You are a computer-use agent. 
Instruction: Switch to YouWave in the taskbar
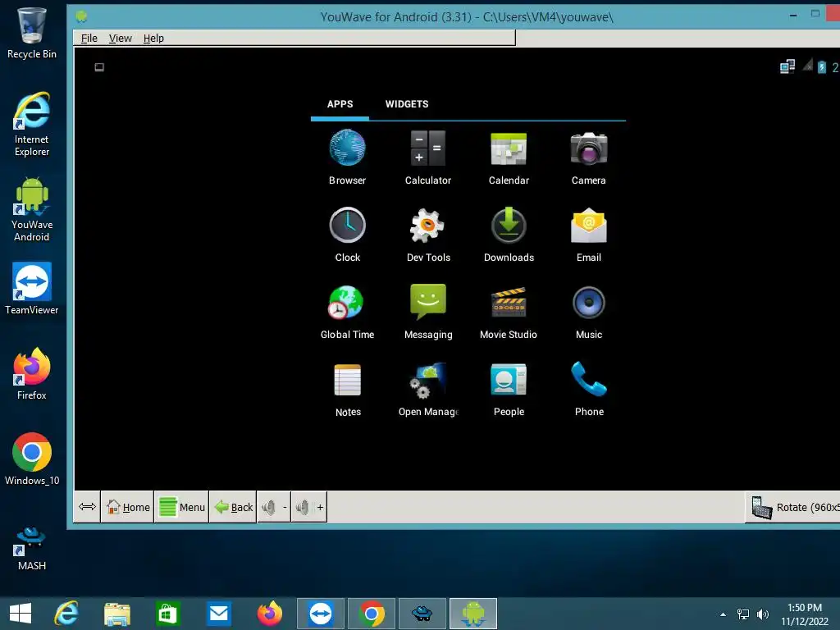[473, 614]
